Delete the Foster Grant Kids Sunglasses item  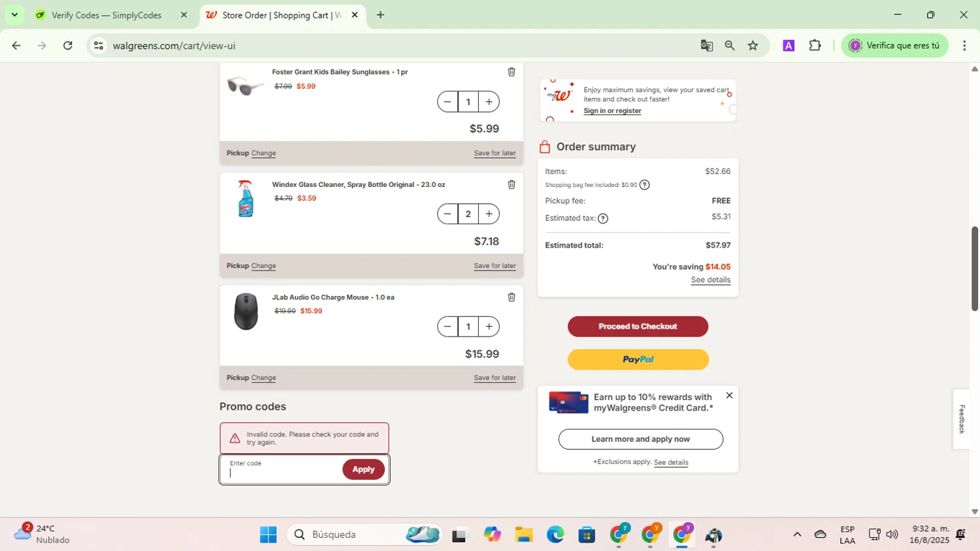(512, 72)
